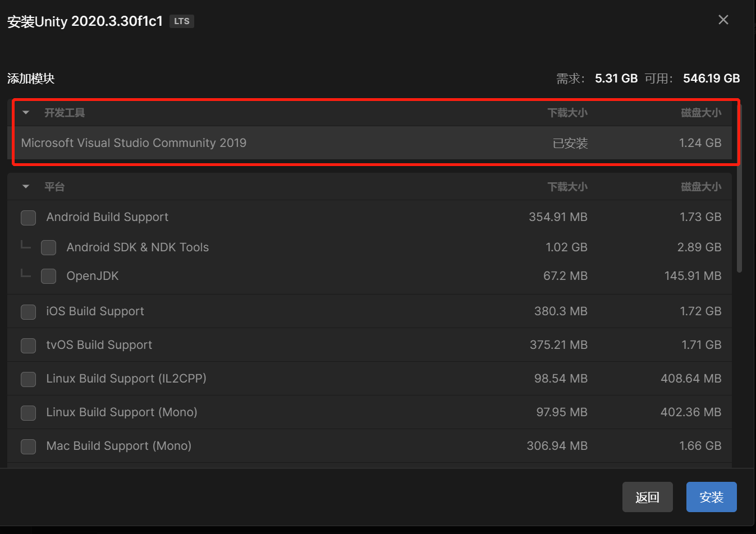Collapse the 平台 section
Image resolution: width=756 pixels, height=534 pixels.
coord(26,187)
